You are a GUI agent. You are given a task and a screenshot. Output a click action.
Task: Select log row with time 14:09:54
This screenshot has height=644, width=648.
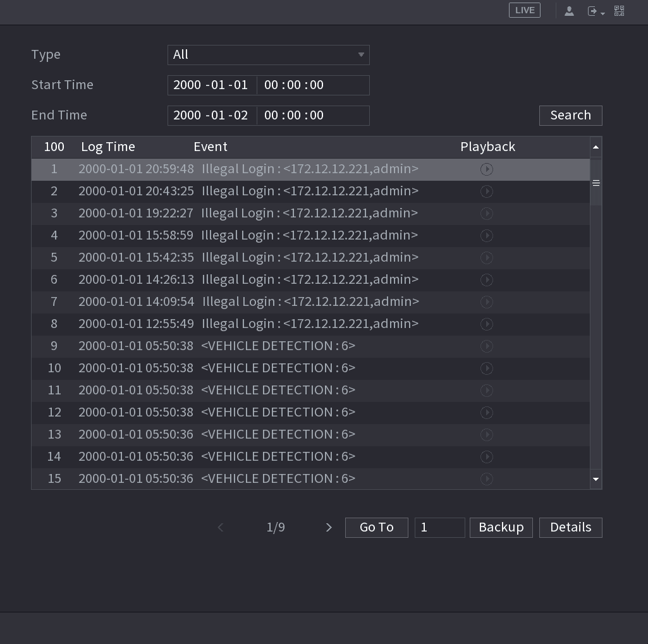coord(310,302)
